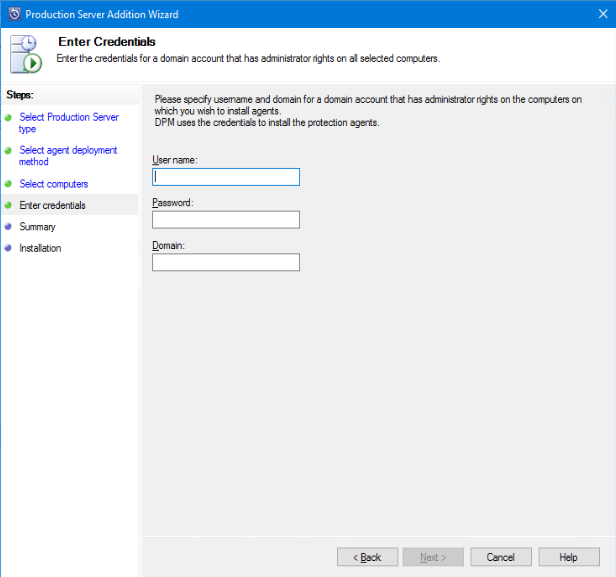Image resolution: width=616 pixels, height=577 pixels.
Task: Click the DPM shield icon in title bar
Action: 13,14
